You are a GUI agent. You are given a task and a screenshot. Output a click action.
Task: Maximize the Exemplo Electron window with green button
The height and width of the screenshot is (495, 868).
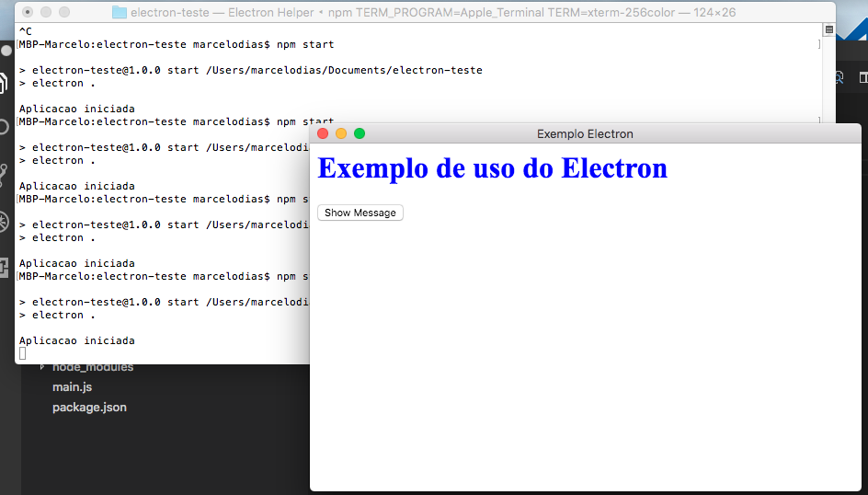click(360, 133)
